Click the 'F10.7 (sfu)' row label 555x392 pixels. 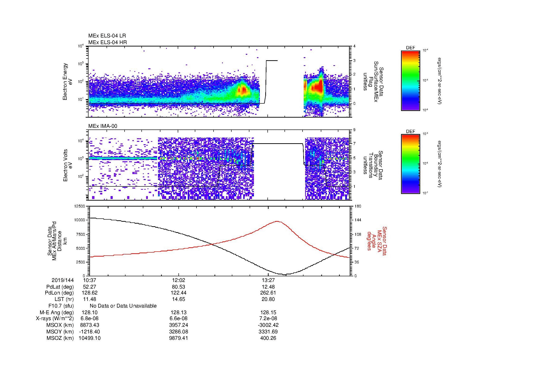(x=61, y=306)
